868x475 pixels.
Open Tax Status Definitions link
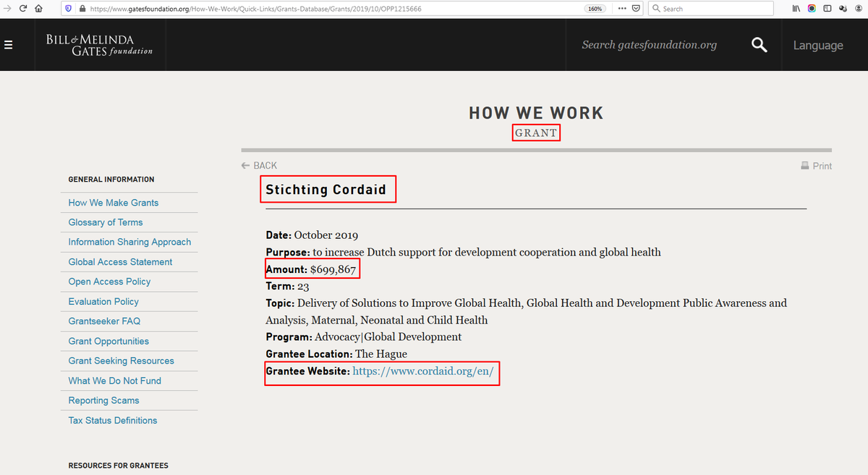pyautogui.click(x=113, y=420)
